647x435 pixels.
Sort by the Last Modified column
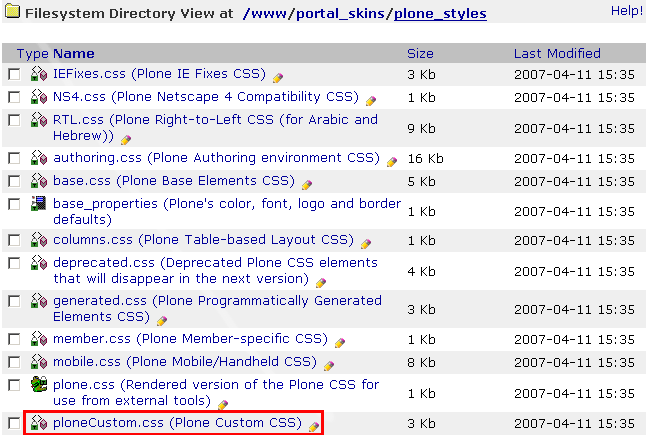557,54
